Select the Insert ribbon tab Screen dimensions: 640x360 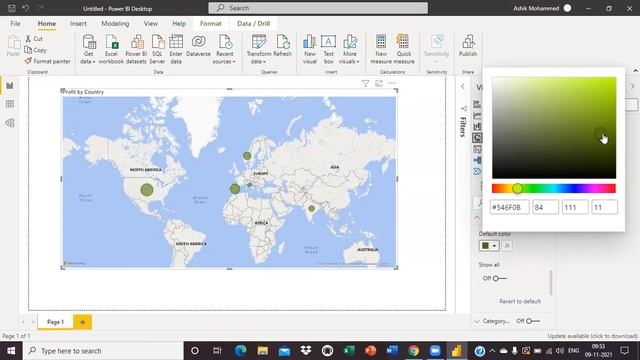(78, 24)
